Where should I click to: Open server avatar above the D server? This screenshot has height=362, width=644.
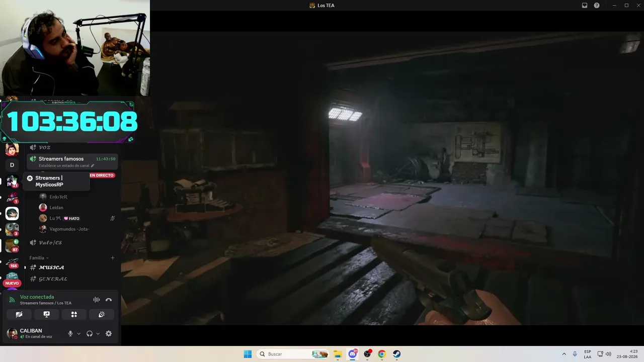12,149
